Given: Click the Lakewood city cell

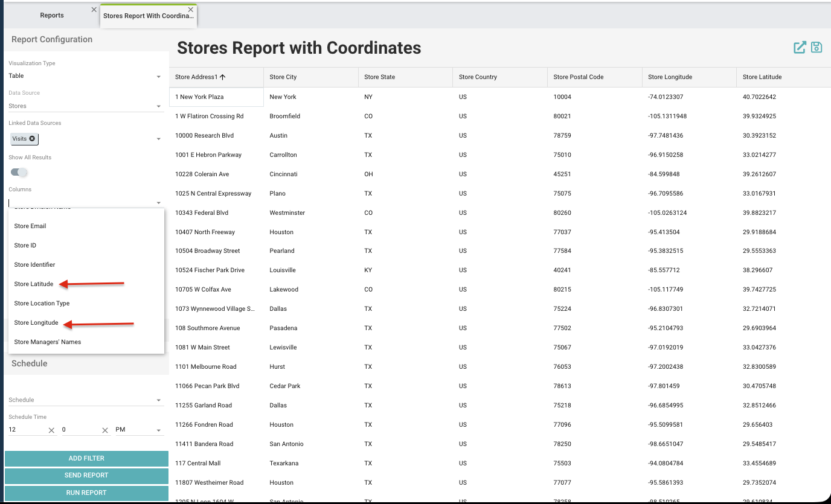Looking at the screenshot, I should [x=311, y=290].
